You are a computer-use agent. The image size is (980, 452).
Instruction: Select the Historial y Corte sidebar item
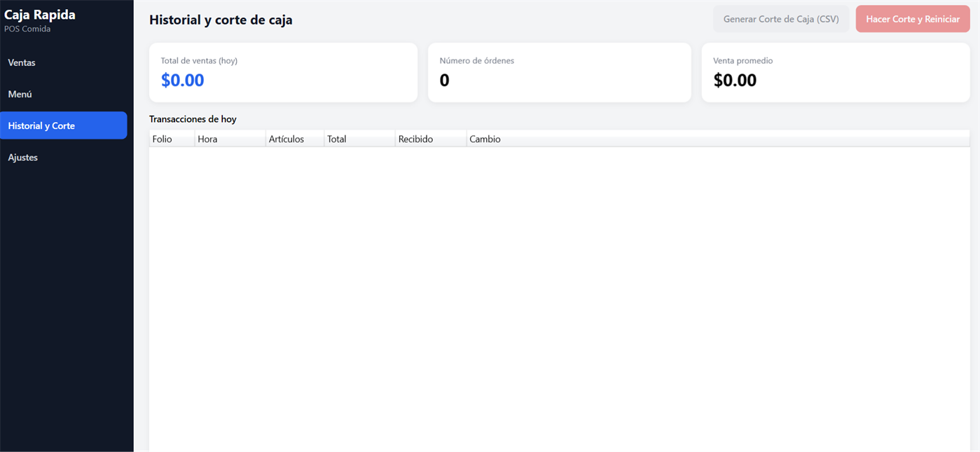coord(63,125)
